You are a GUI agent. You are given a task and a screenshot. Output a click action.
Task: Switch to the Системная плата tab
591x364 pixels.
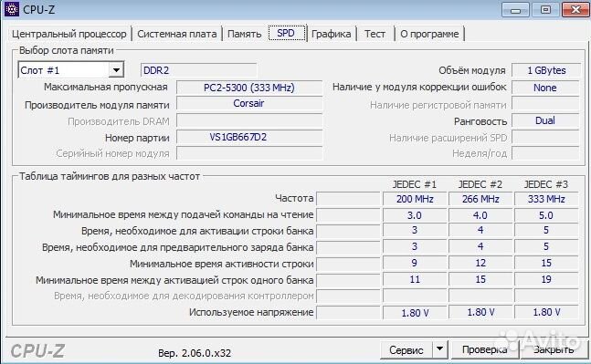177,34
